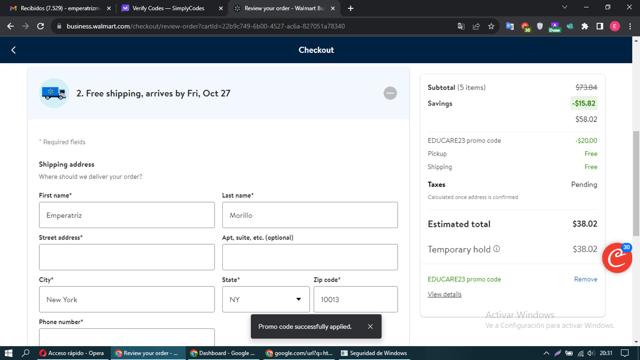Open the Windows notification center
The width and height of the screenshot is (640, 360).
coord(625,353)
